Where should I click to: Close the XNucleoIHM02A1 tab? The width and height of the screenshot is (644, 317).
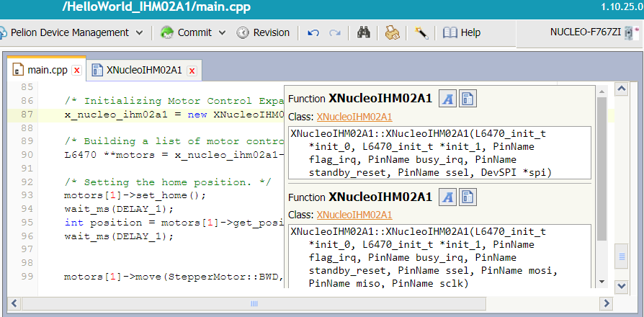[192, 71]
